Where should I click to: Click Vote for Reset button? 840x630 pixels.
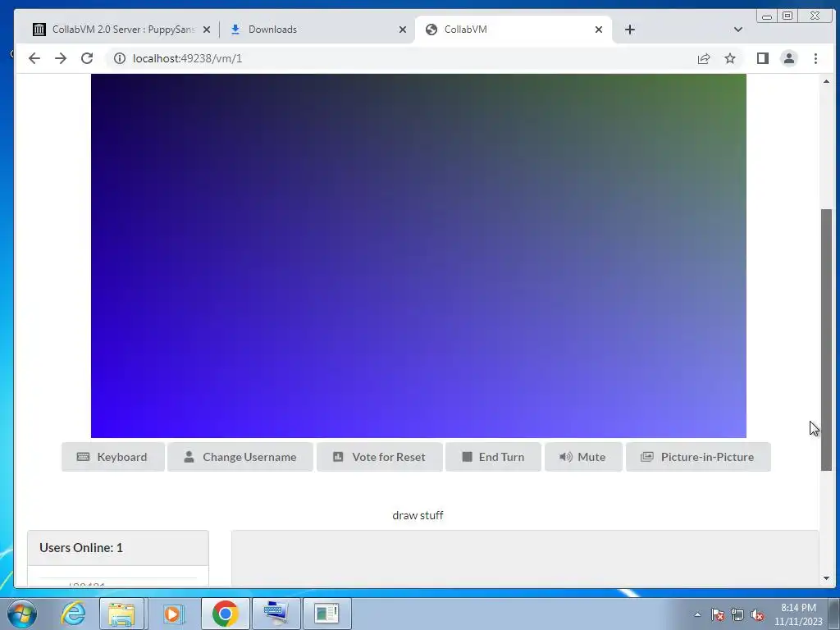pos(379,457)
